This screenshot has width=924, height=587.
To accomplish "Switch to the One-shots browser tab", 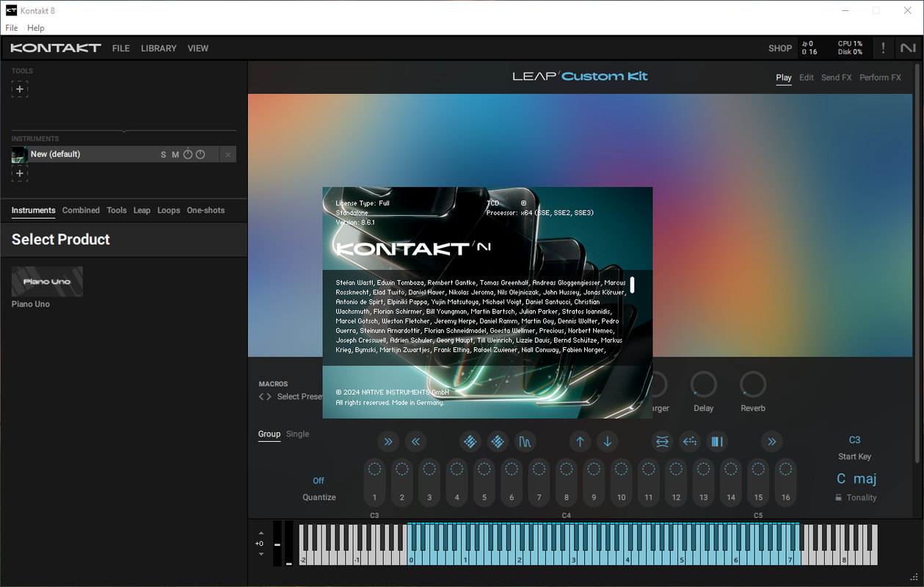I will pos(205,211).
